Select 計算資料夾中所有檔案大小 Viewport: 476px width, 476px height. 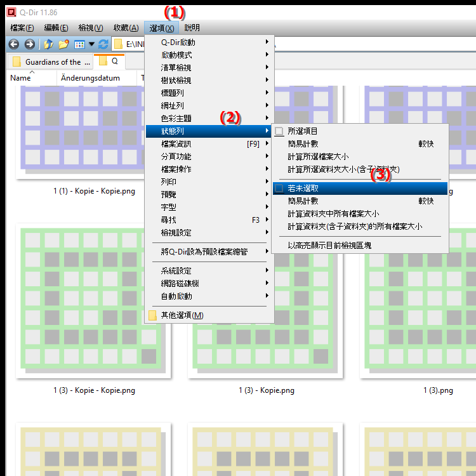click(x=360, y=214)
